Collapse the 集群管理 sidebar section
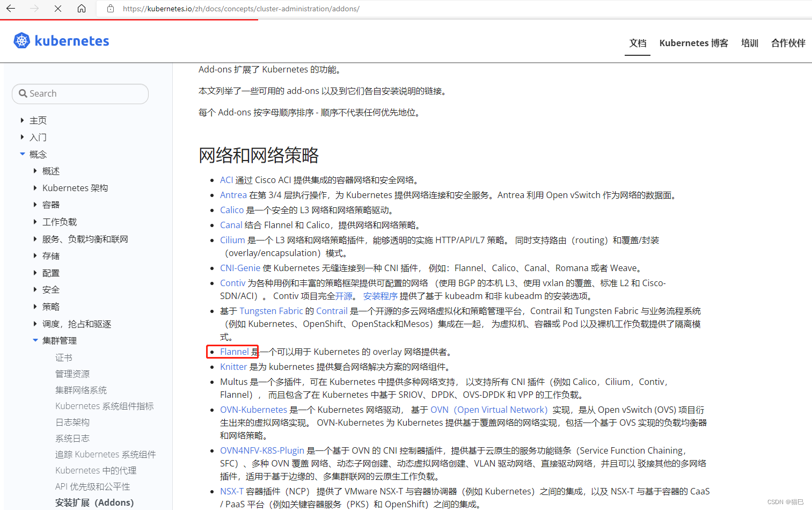Viewport: 812px width, 510px height. click(35, 340)
